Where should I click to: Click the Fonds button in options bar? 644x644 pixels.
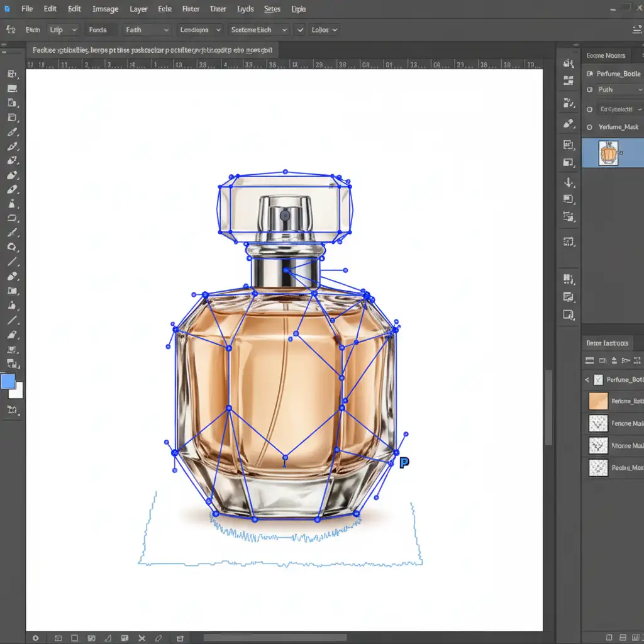(x=97, y=30)
